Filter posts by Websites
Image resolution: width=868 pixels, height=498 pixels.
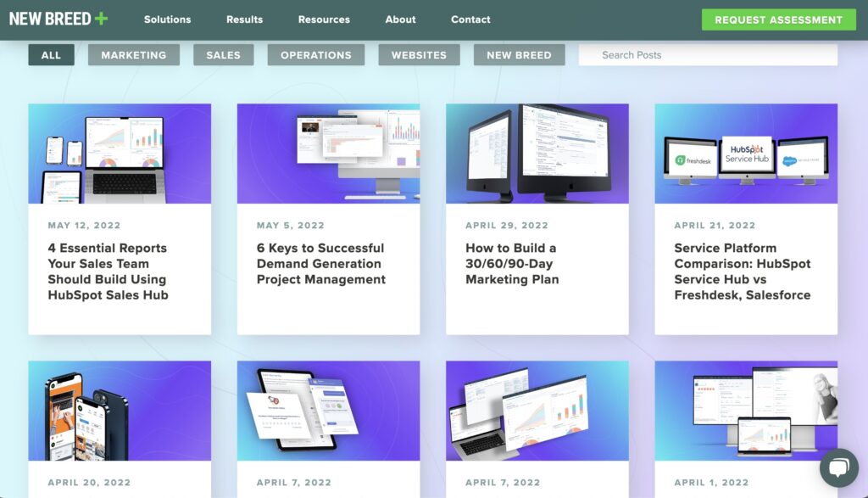(x=419, y=55)
